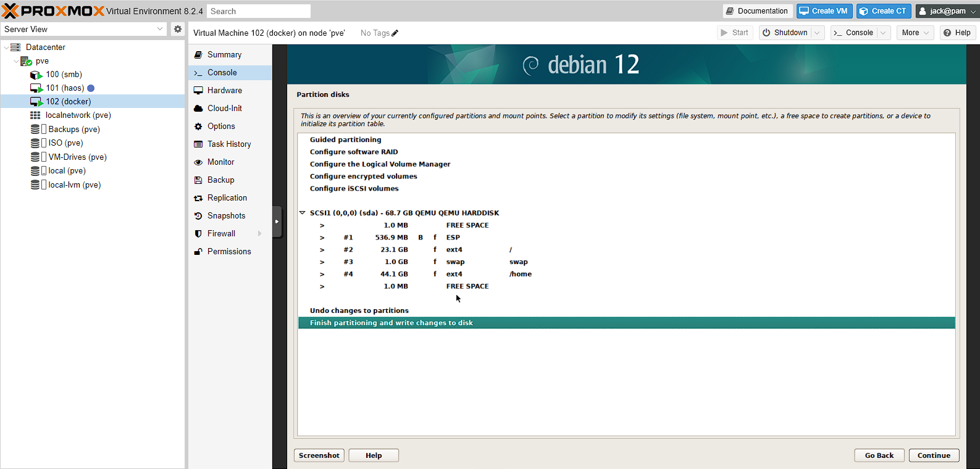Click the Firewall shield icon
The height and width of the screenshot is (469, 980).
(x=198, y=234)
